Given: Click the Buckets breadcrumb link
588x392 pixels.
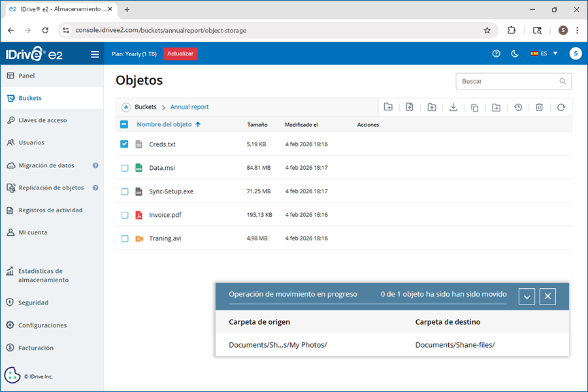Looking at the screenshot, I should coord(145,107).
